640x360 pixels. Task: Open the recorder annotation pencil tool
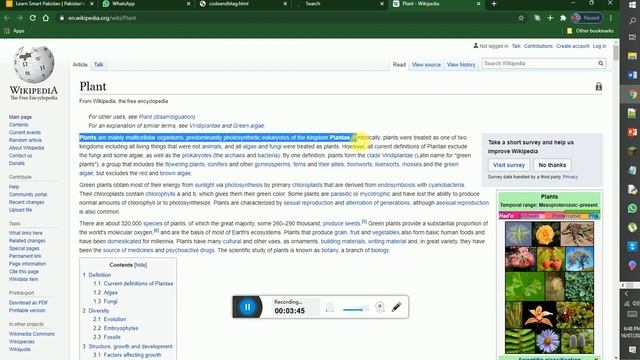pos(396,307)
